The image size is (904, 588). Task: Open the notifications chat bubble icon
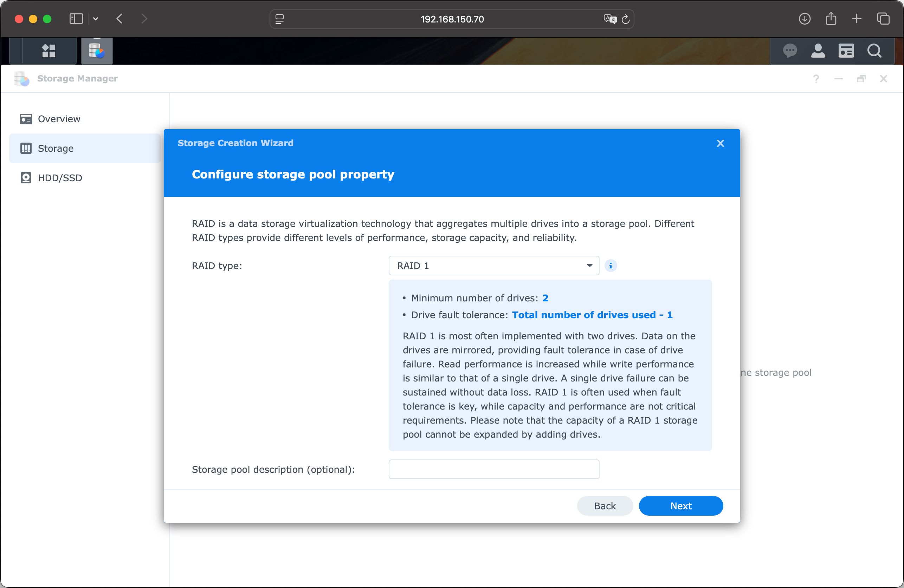[790, 51]
